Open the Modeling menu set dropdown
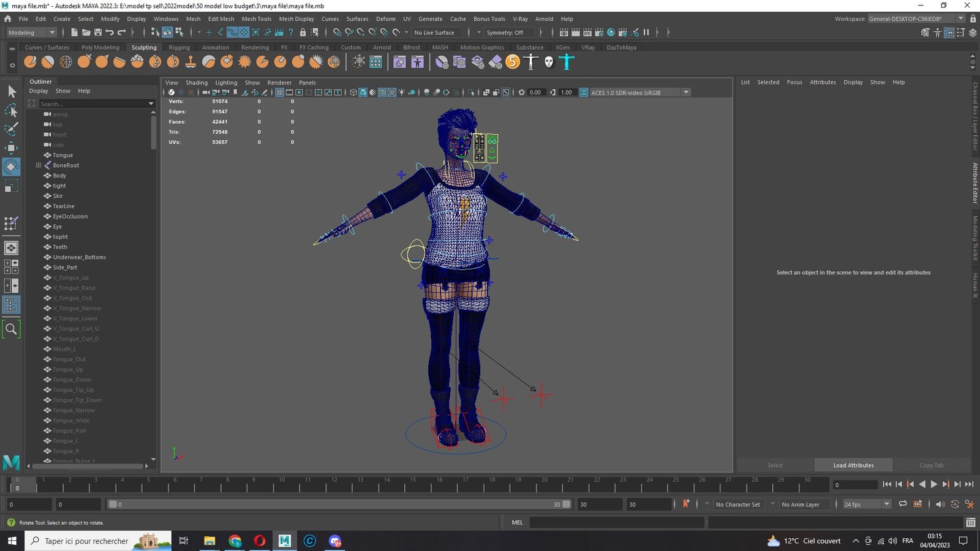 31,32
